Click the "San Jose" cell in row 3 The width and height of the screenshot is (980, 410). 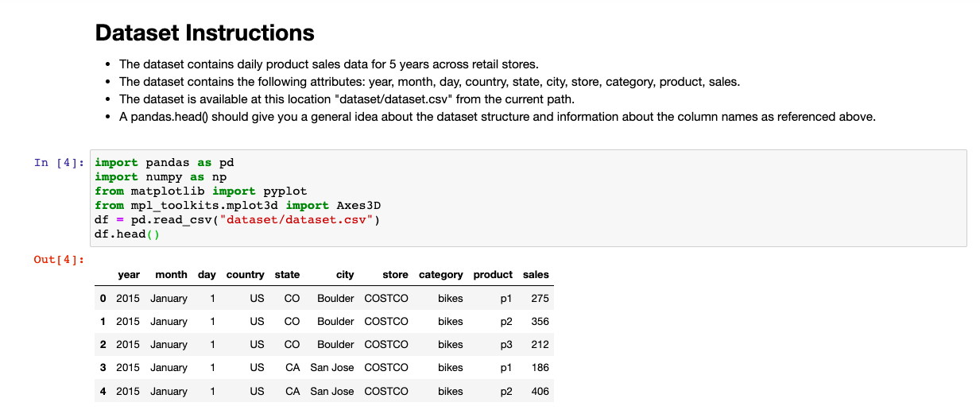point(332,367)
